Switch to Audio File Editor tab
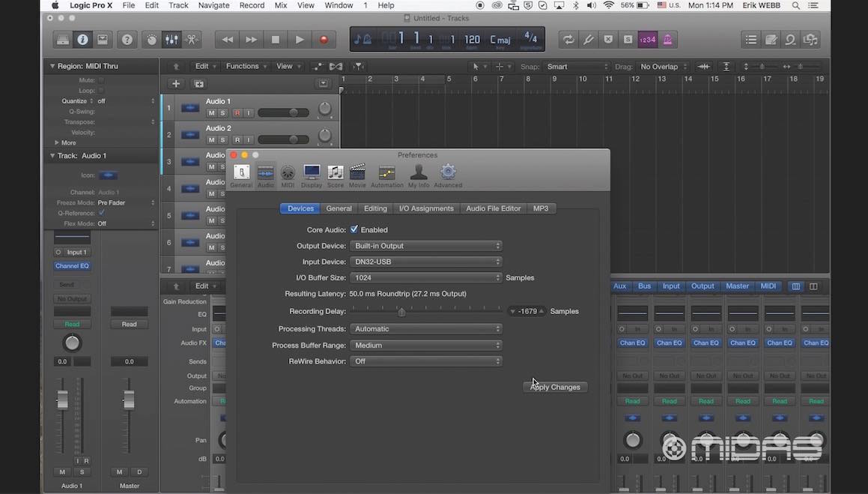 click(494, 208)
